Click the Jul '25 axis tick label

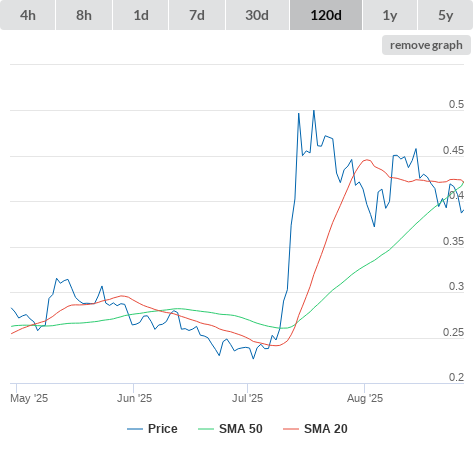coord(247,398)
